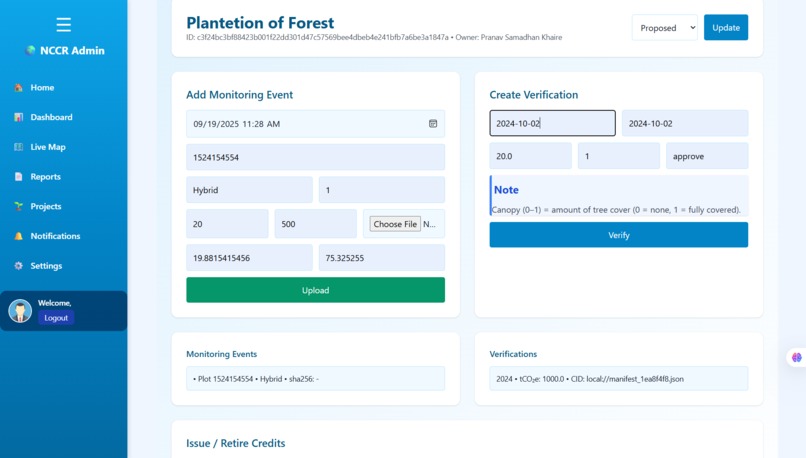Click the Update button

coord(726,28)
